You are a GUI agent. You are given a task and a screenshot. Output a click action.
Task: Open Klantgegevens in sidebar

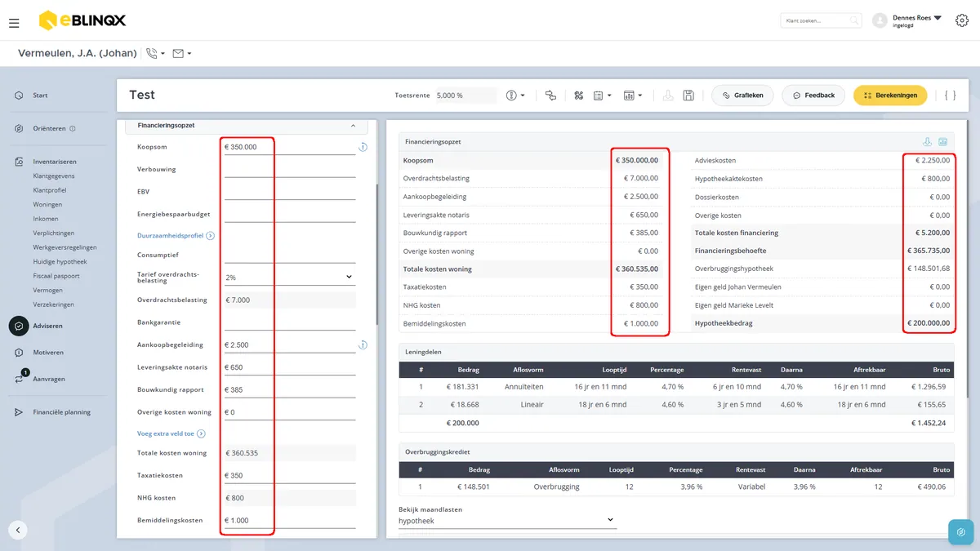pos(54,176)
